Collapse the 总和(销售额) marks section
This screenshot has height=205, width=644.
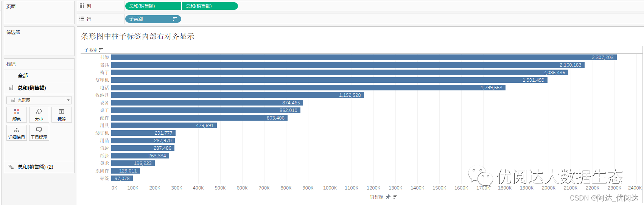(39, 88)
